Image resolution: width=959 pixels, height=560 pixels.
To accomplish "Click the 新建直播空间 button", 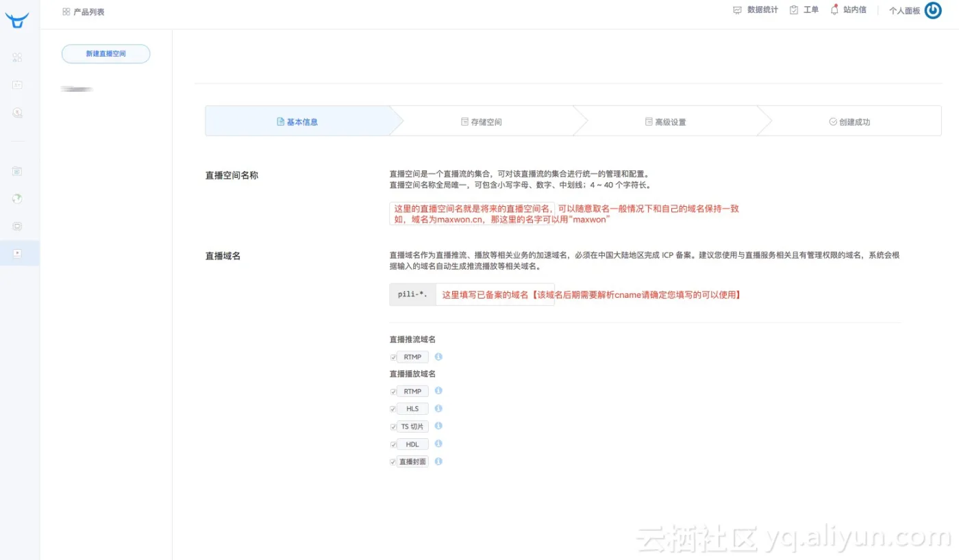I will coord(105,53).
